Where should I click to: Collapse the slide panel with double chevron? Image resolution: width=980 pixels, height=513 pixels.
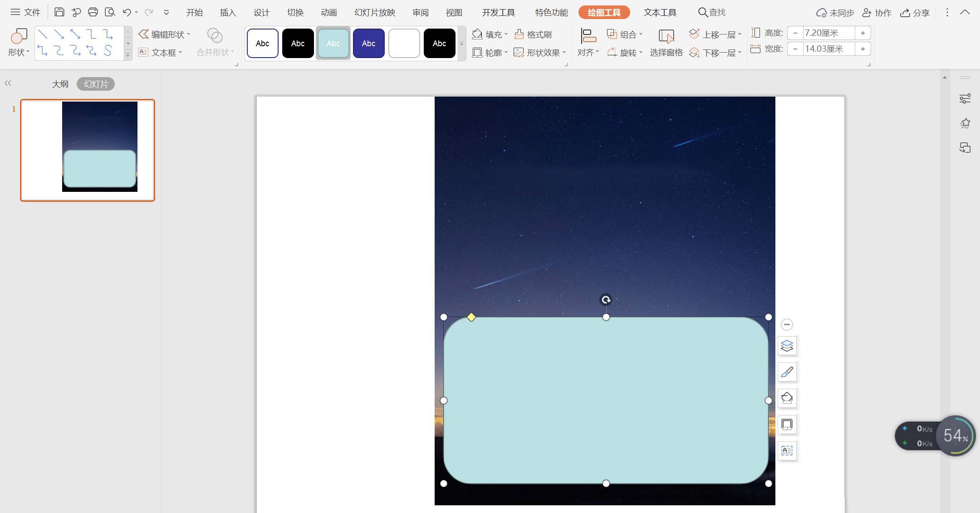(x=8, y=83)
